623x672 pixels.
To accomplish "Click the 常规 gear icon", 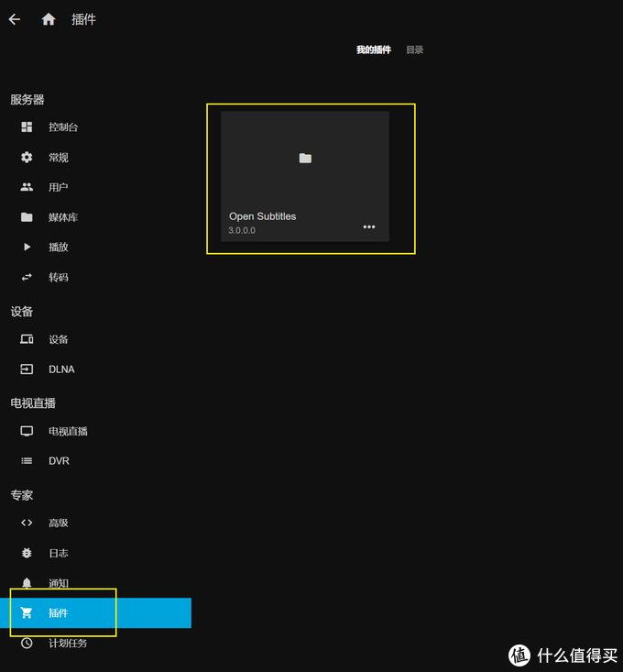I will tap(27, 158).
